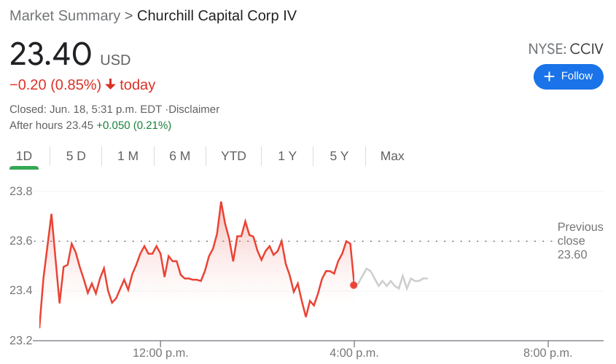Click the NYSE: CCIV ticker label
The height and width of the screenshot is (364, 616).
(566, 49)
